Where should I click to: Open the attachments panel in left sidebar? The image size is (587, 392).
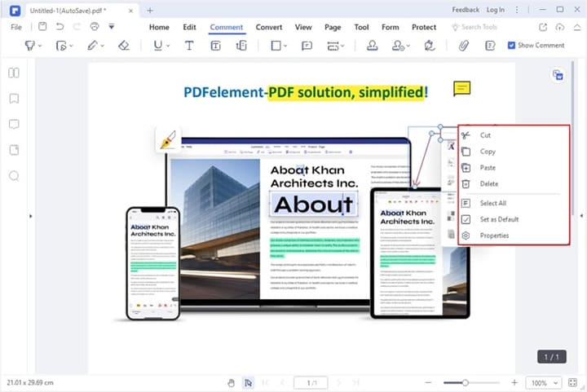pyautogui.click(x=14, y=150)
